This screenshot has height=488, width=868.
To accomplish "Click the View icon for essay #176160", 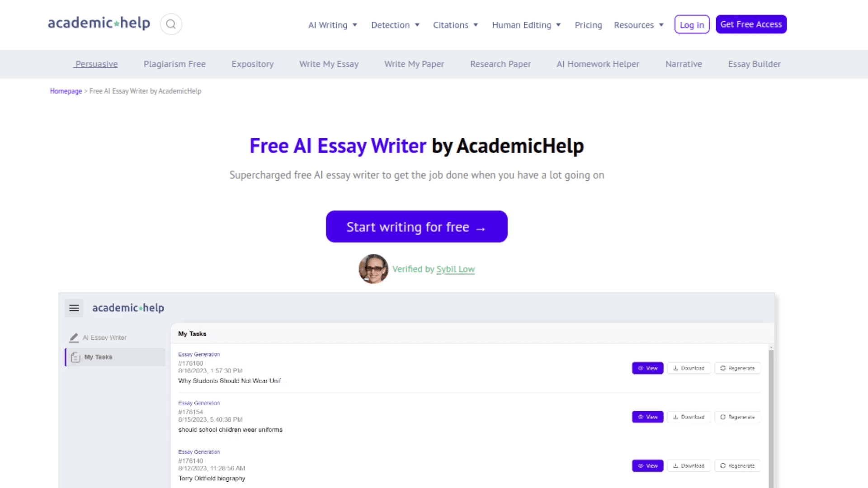I will 647,368.
